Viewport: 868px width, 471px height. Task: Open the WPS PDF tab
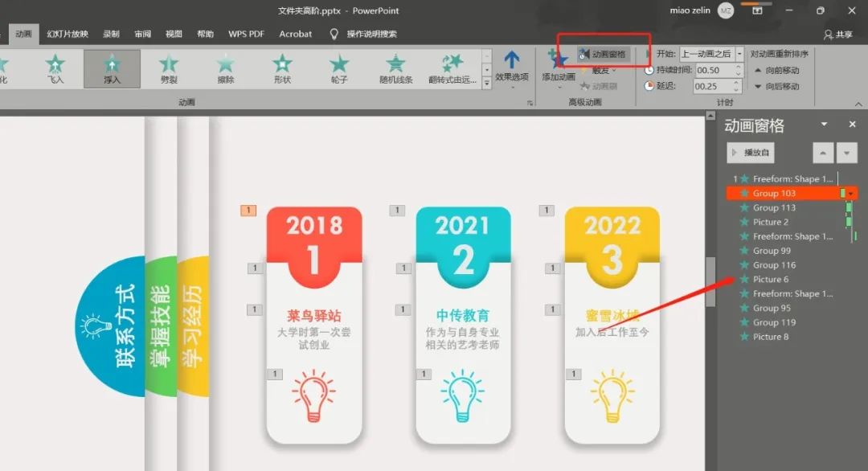(247, 34)
